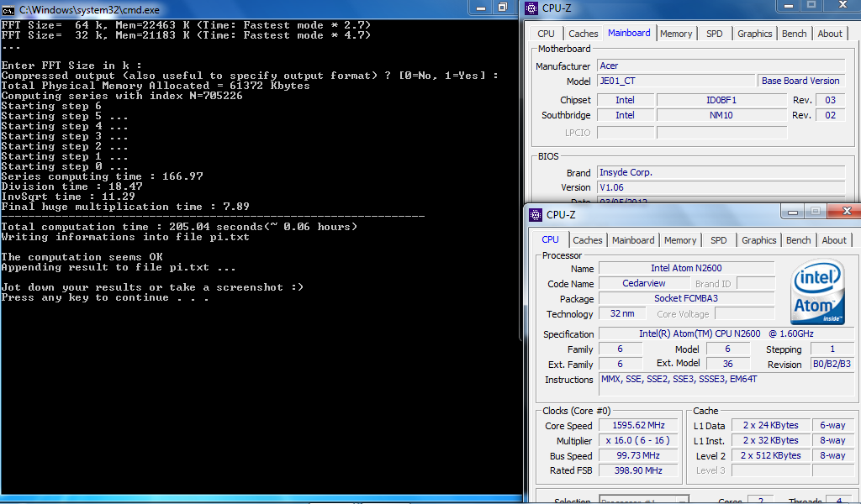Select CPU tab in lower CPU-Z window
This screenshot has height=504, width=861.
pyautogui.click(x=550, y=239)
